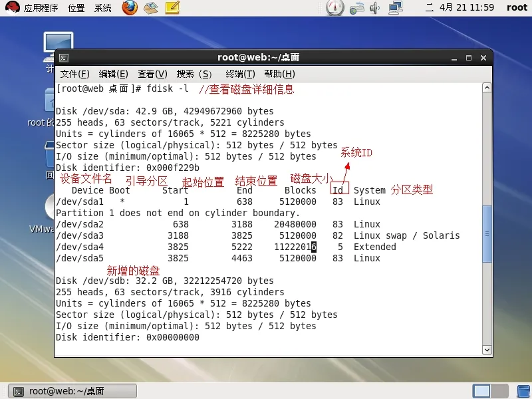Screen dimensions: 532x399
Task: Click the 'Linux swap / Solaris' text
Action: pos(406,236)
